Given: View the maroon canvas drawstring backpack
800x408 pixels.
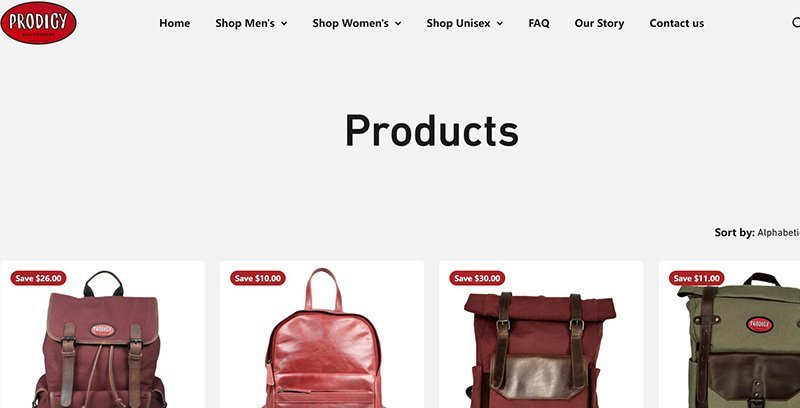Looking at the screenshot, I should (x=102, y=339).
